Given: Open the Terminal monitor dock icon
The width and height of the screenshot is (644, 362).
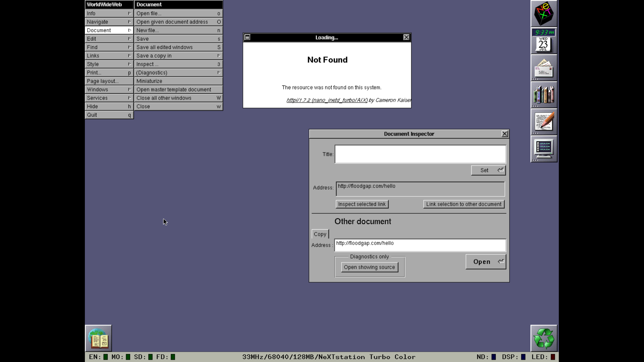Looking at the screenshot, I should click(x=544, y=149).
